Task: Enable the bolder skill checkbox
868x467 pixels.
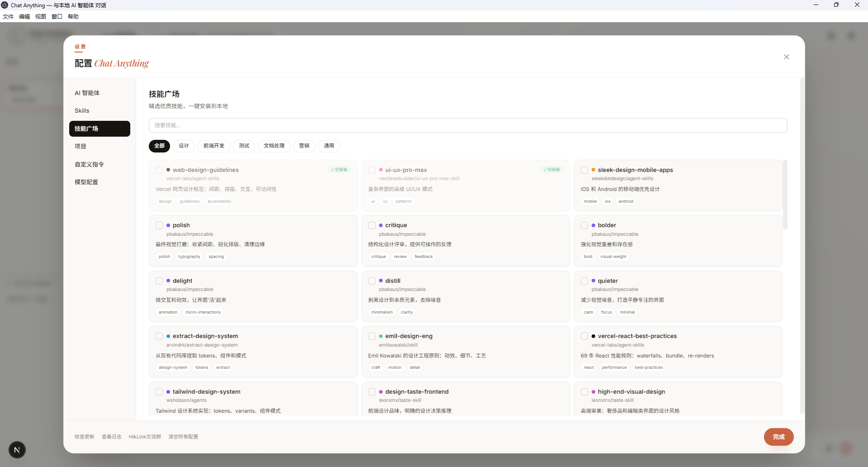Action: coord(584,225)
